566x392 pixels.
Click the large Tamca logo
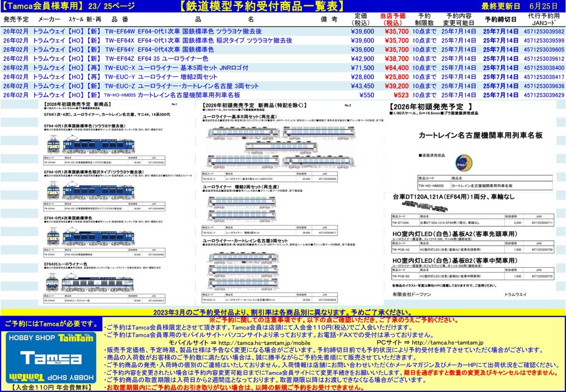pyautogui.click(x=51, y=358)
